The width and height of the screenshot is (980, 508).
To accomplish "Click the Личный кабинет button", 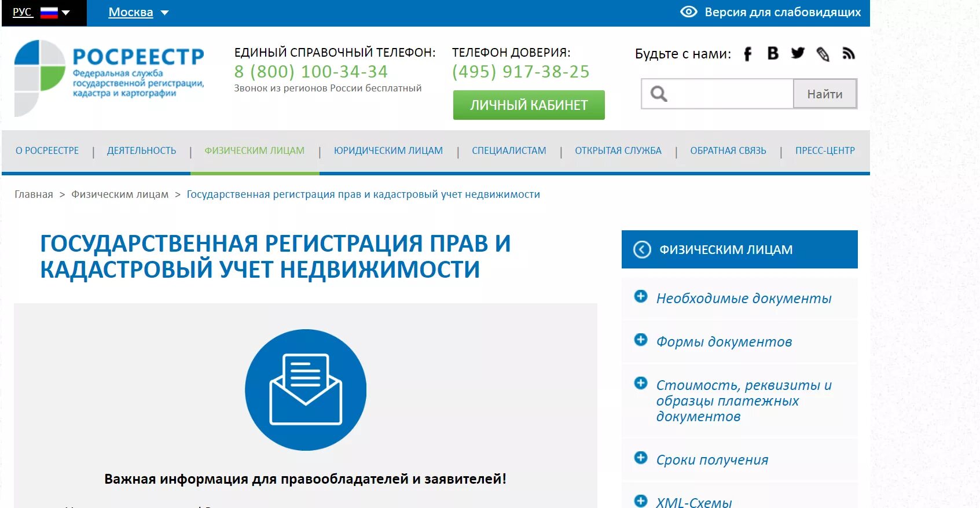I will (529, 105).
